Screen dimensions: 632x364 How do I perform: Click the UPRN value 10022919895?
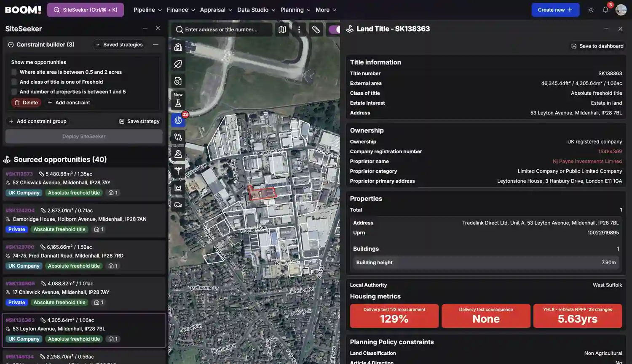(603, 233)
